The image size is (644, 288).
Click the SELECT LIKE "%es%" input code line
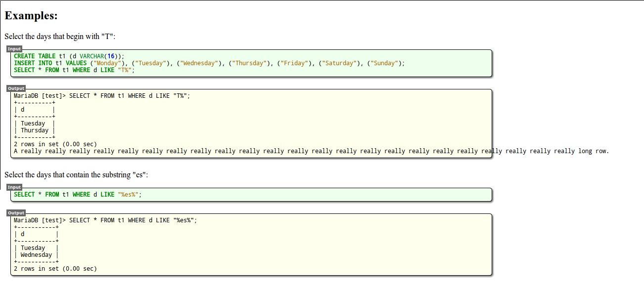pos(78,195)
